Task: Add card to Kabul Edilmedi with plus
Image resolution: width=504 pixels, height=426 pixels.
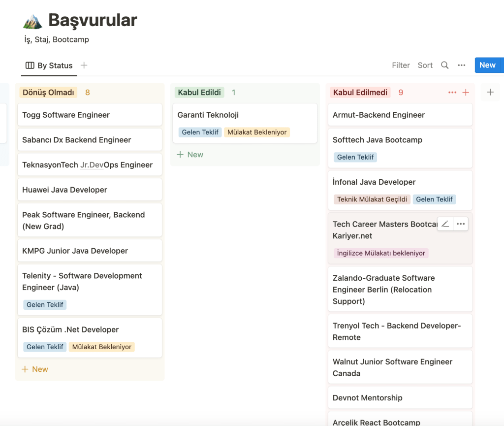Action: click(466, 93)
